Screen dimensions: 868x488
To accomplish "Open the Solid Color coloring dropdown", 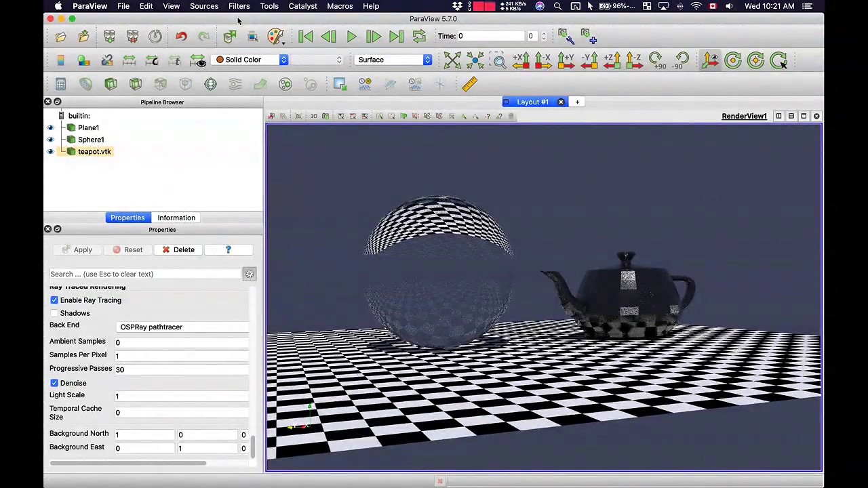I will 251,60.
